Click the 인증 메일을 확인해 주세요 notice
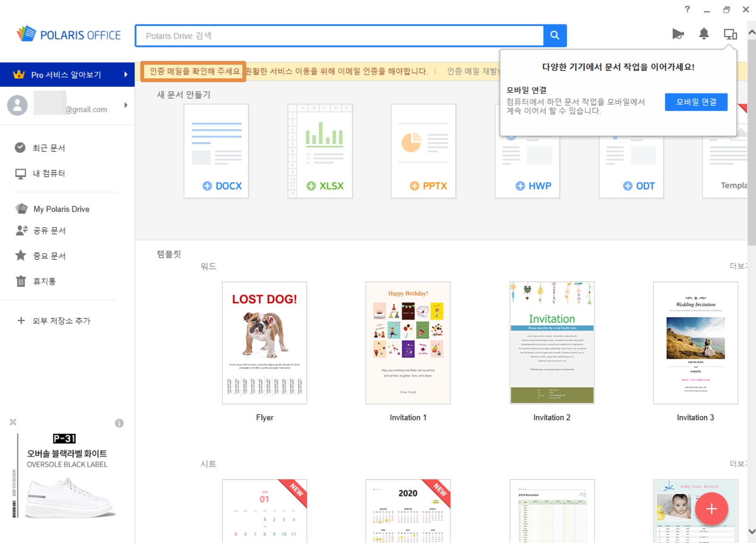Viewport: 756px width, 543px height. coord(193,71)
